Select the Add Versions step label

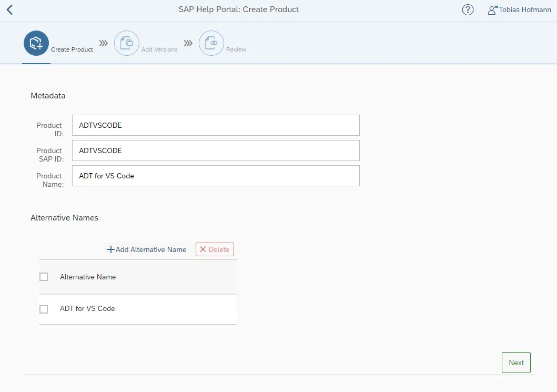point(159,49)
